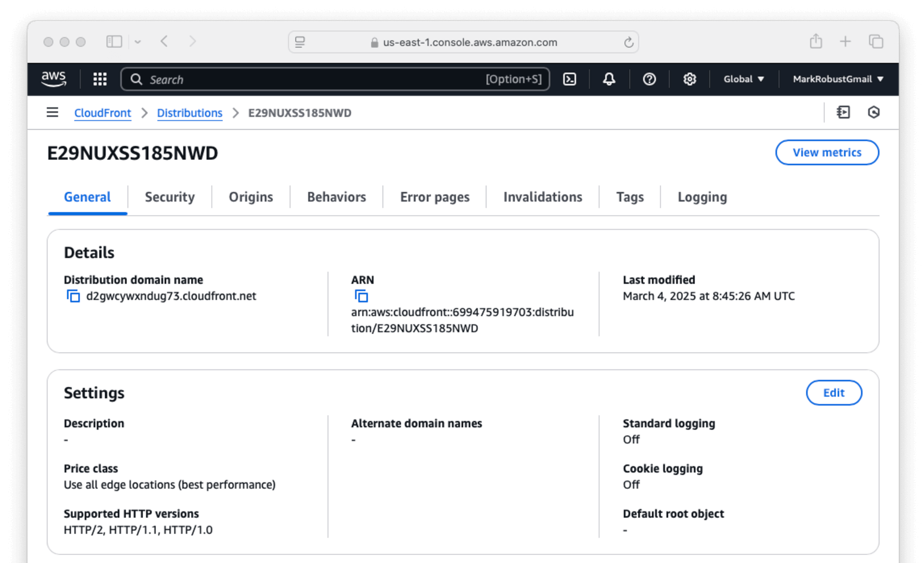Click the E29NUXSS185NWD breadcrumb text
The image size is (924, 563).
tap(300, 113)
